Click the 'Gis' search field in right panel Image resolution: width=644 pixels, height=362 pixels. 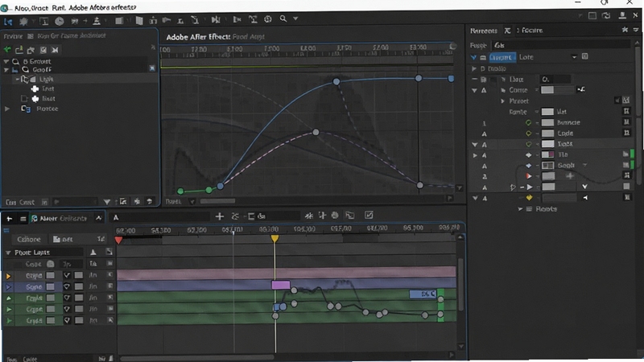click(x=560, y=45)
